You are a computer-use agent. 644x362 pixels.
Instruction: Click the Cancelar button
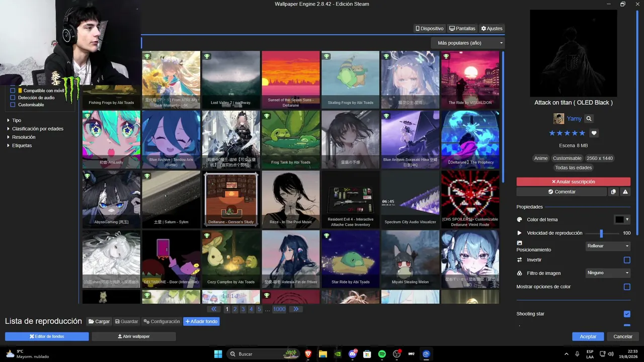(623, 336)
